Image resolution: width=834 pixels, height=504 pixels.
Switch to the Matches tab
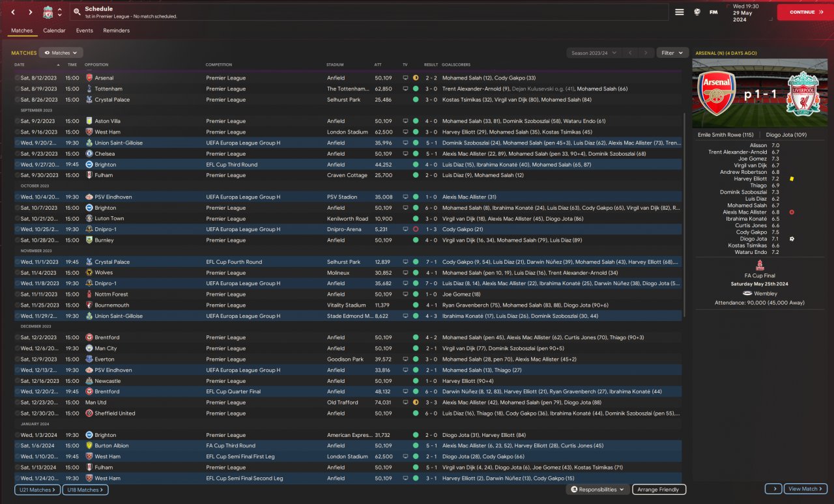pos(22,31)
